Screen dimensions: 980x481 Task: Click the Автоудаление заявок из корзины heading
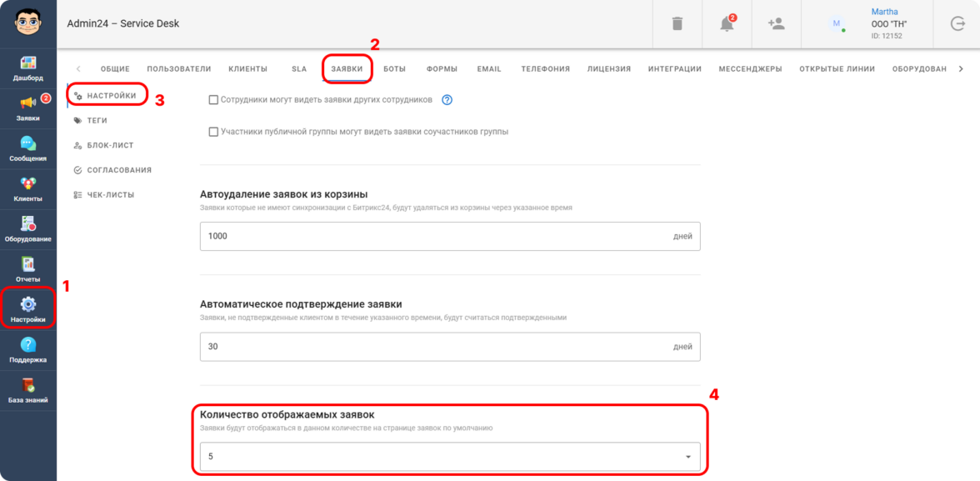[x=283, y=193]
